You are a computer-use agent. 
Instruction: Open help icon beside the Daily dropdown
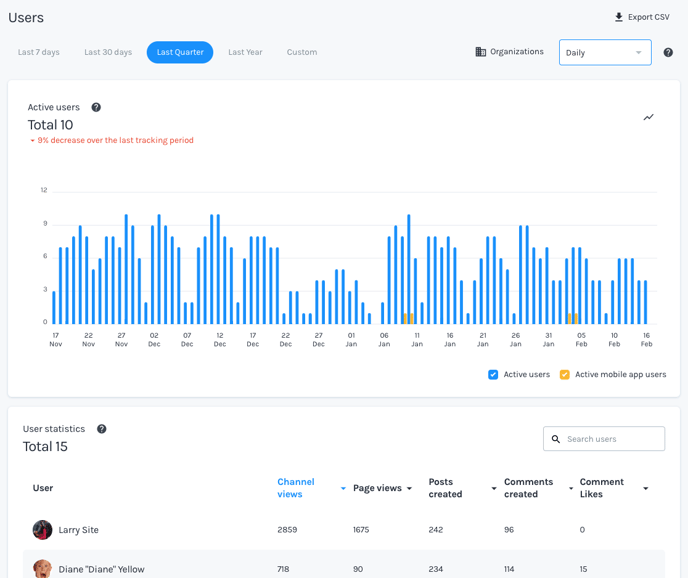[x=668, y=53]
